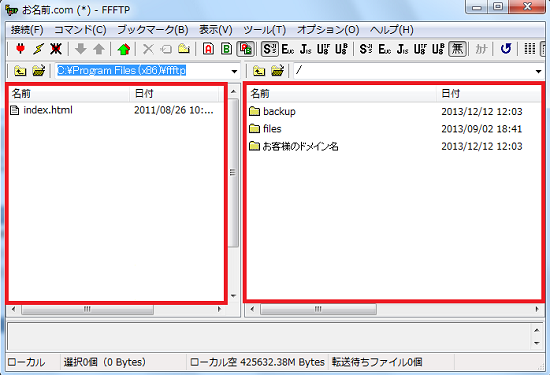The width and height of the screenshot is (550, 375).
Task: Open the ツール(T) menu
Action: 265,30
